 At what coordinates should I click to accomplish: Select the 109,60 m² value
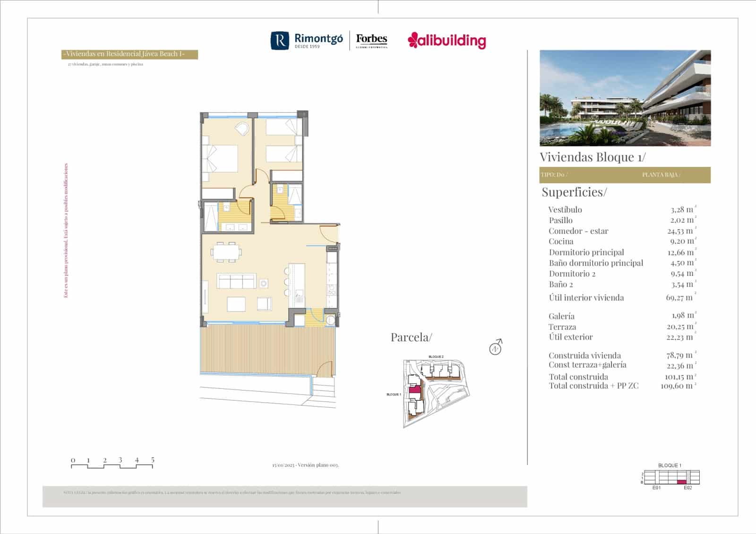[679, 386]
